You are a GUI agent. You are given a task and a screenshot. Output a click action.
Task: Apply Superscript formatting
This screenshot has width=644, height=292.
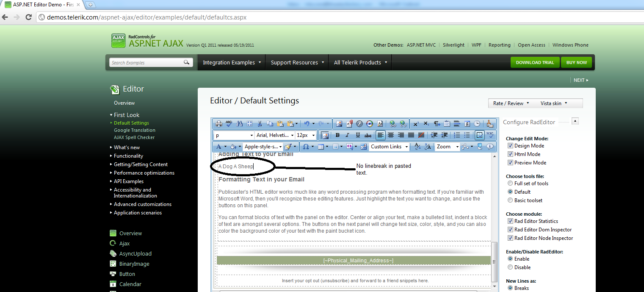[415, 124]
